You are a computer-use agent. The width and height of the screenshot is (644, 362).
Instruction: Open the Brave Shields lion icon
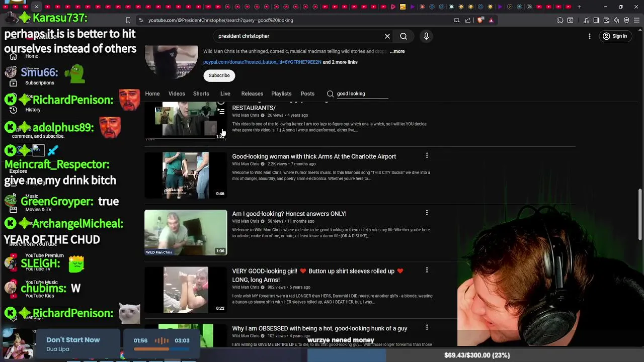click(x=480, y=20)
